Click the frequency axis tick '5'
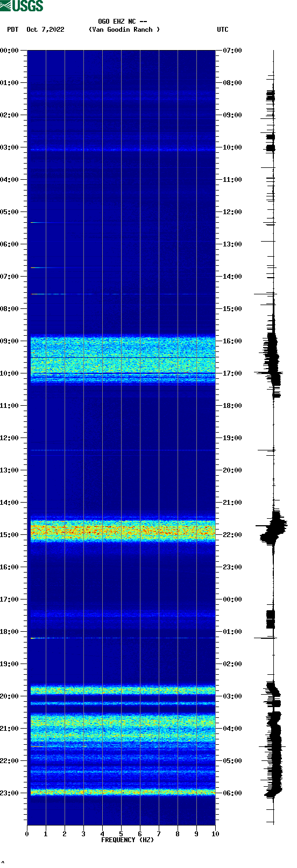 point(121,834)
